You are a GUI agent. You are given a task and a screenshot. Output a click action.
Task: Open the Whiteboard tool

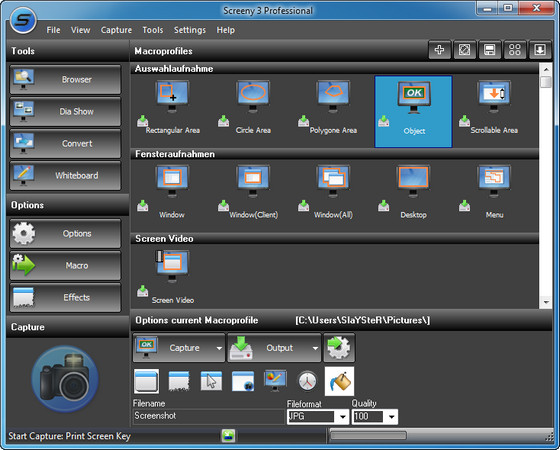coord(65,175)
